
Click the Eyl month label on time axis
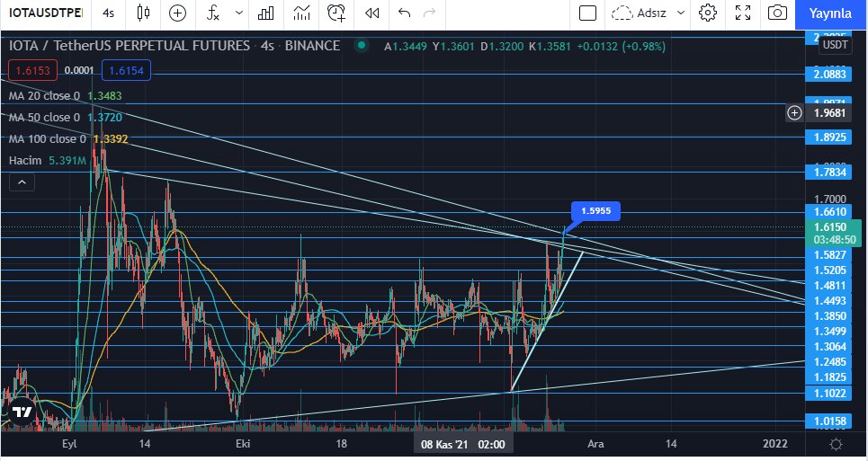tap(69, 444)
